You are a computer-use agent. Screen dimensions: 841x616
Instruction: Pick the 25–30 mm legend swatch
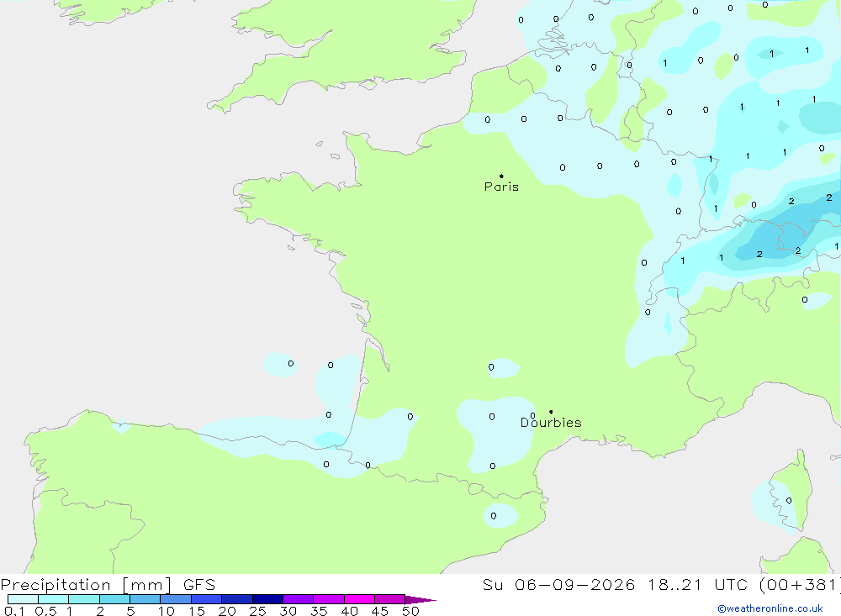pos(267,599)
